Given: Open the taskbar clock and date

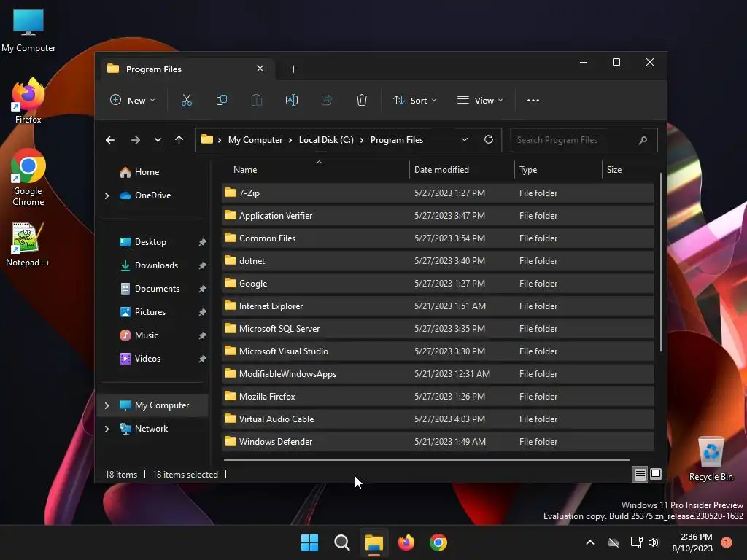Looking at the screenshot, I should pos(692,542).
